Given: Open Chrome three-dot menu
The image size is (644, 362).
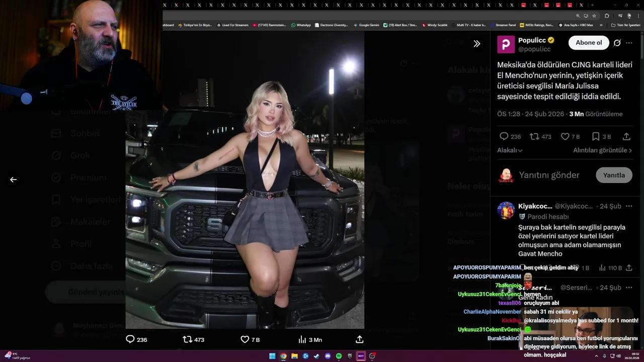Looking at the screenshot, I should (x=637, y=16).
